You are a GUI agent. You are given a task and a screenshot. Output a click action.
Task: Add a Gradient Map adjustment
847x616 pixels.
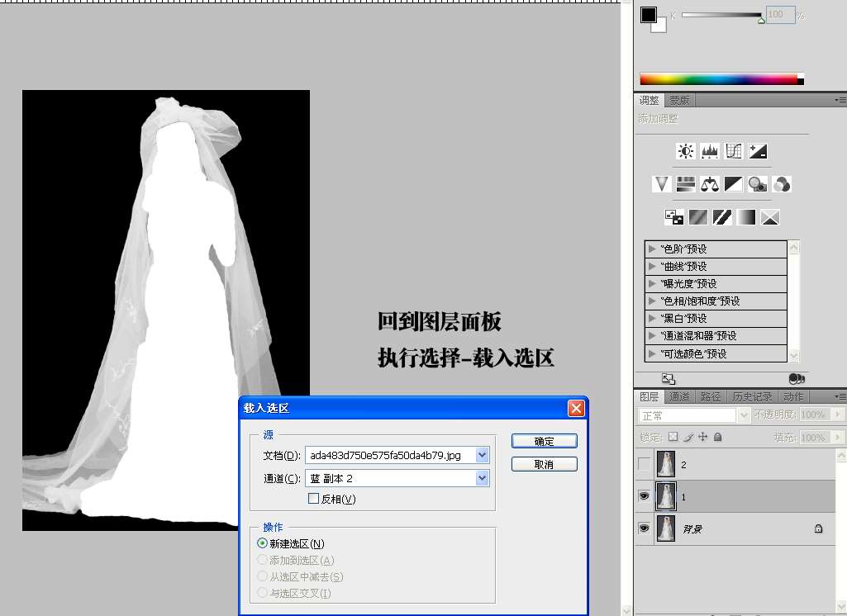746,217
